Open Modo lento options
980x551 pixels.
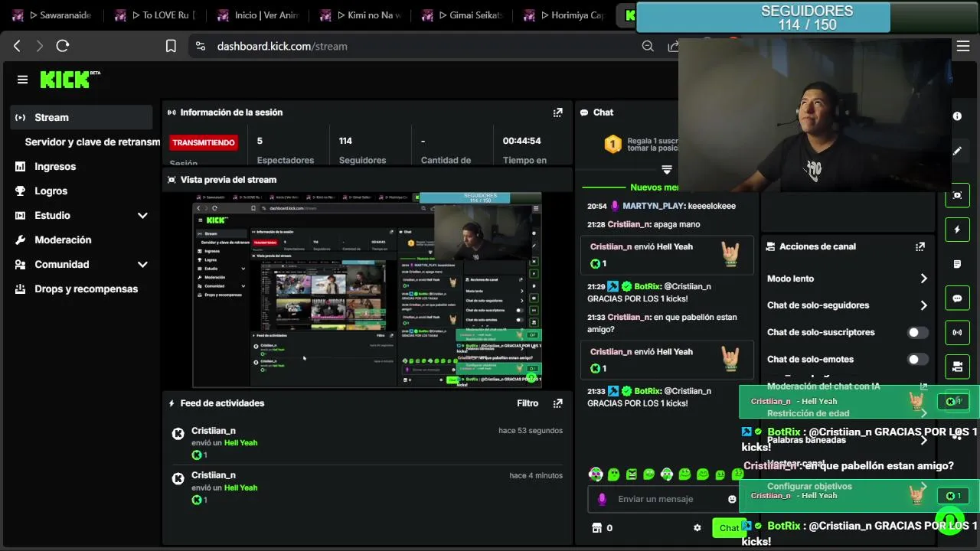(x=848, y=279)
